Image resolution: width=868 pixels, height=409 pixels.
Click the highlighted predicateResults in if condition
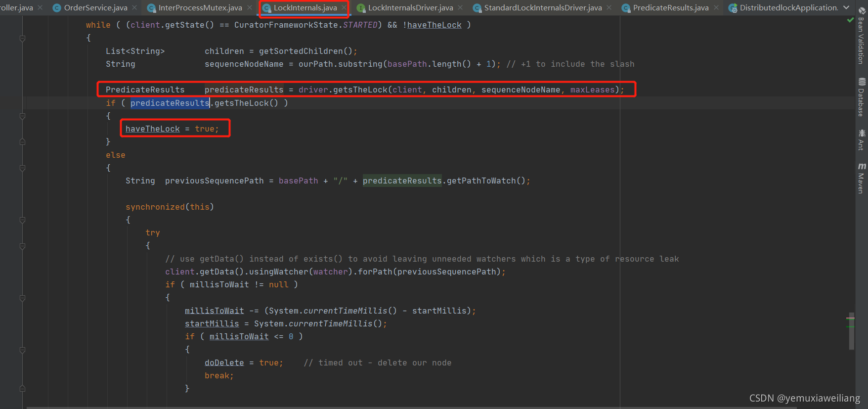pyautogui.click(x=170, y=103)
